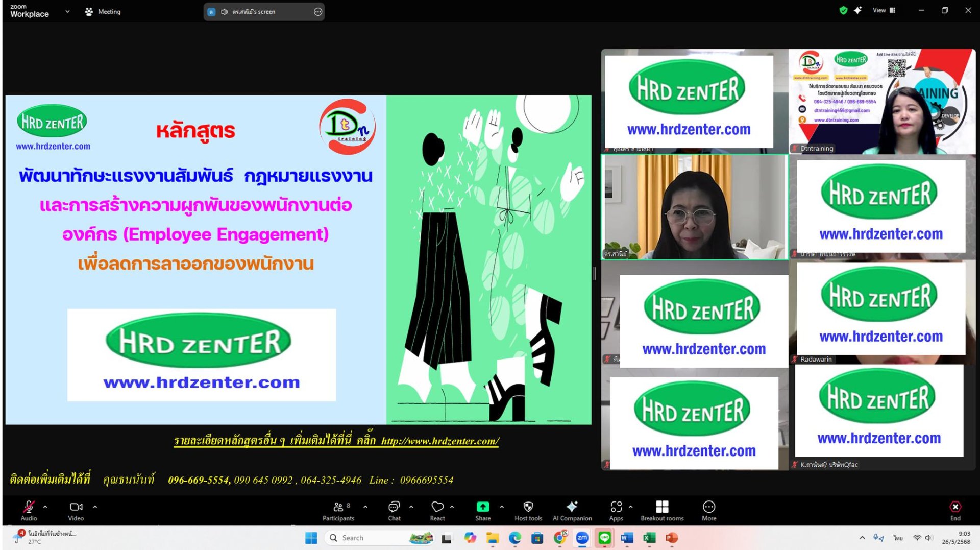The height and width of the screenshot is (550, 980).
Task: Expand the Participants options caret
Action: pyautogui.click(x=365, y=507)
